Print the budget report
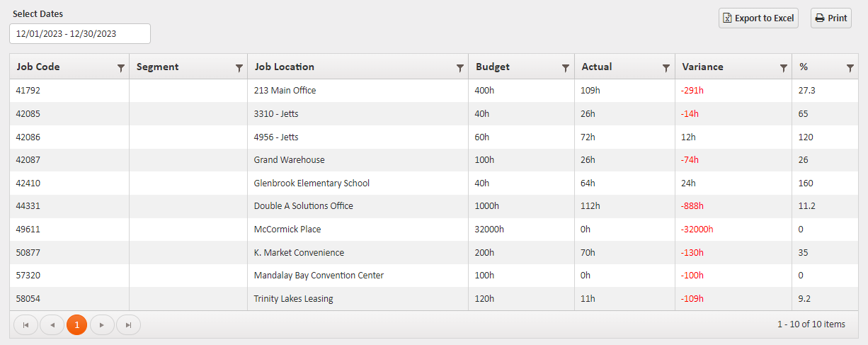This screenshot has width=868, height=345. [830, 18]
